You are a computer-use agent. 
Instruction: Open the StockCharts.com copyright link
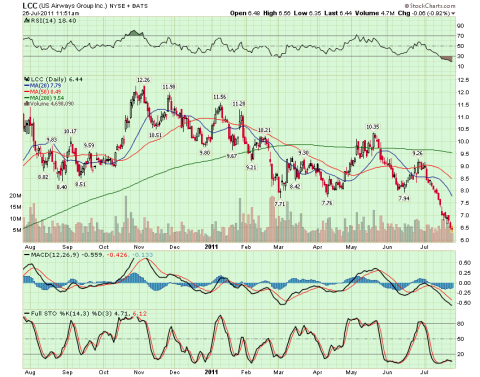point(430,6)
